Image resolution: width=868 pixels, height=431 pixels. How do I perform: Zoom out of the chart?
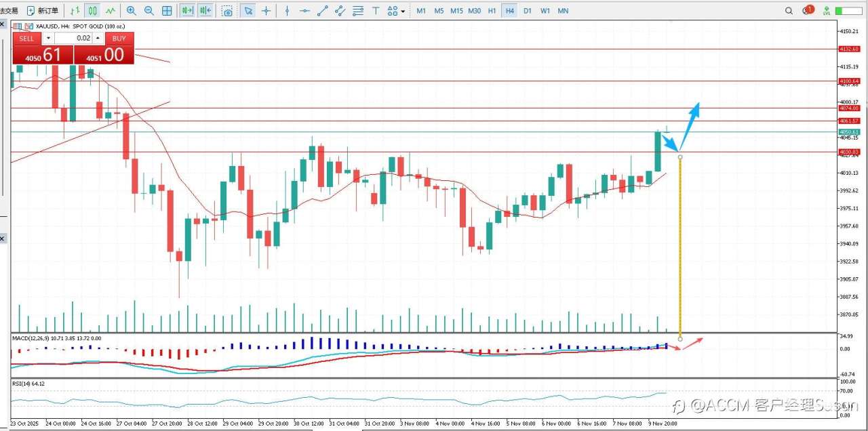tap(149, 11)
